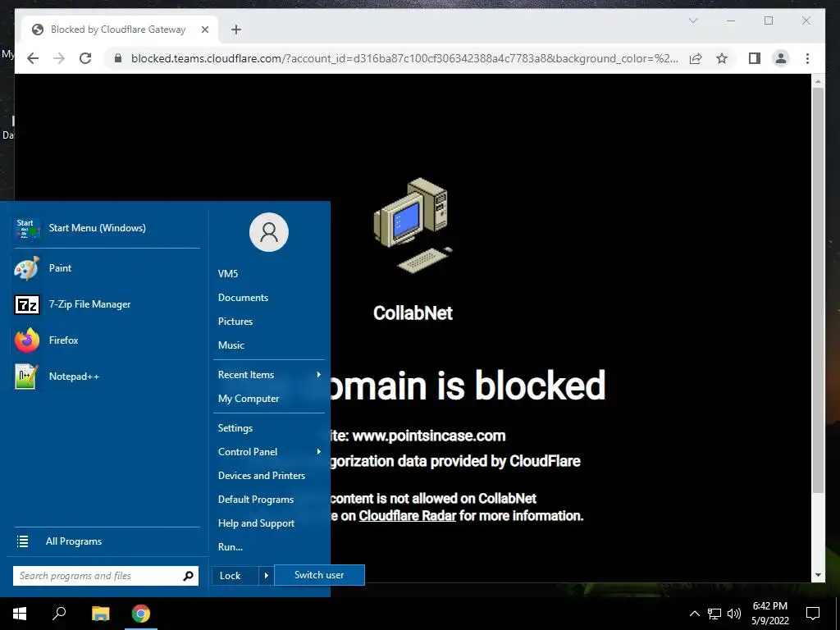Open a new tab with the plus

pos(236,30)
